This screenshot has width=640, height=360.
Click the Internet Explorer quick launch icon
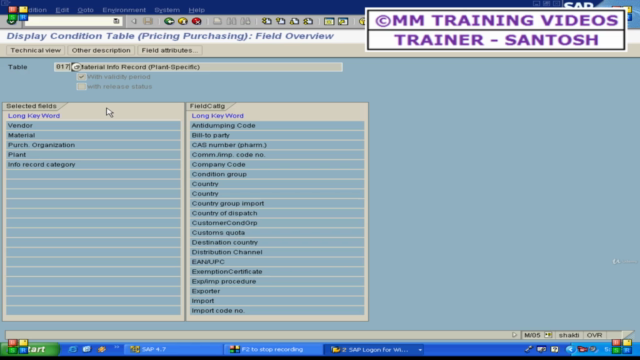coord(73,349)
